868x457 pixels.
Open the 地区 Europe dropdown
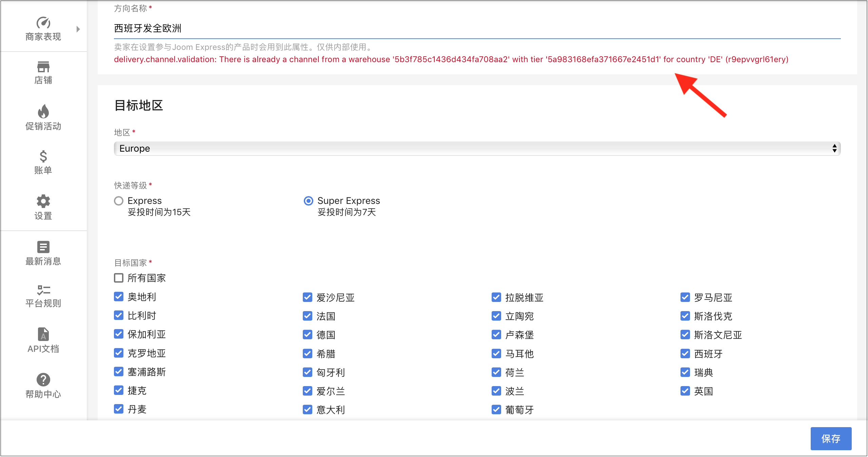coord(477,149)
